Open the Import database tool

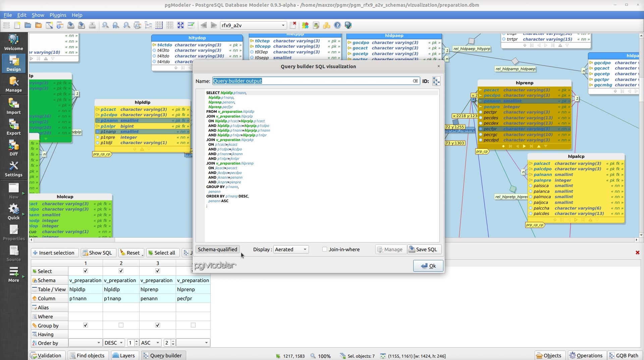(13, 106)
